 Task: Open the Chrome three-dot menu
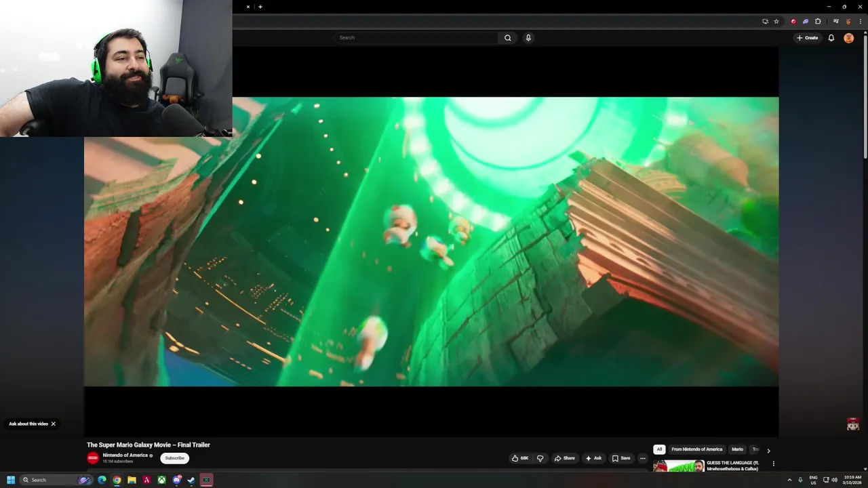(x=860, y=21)
